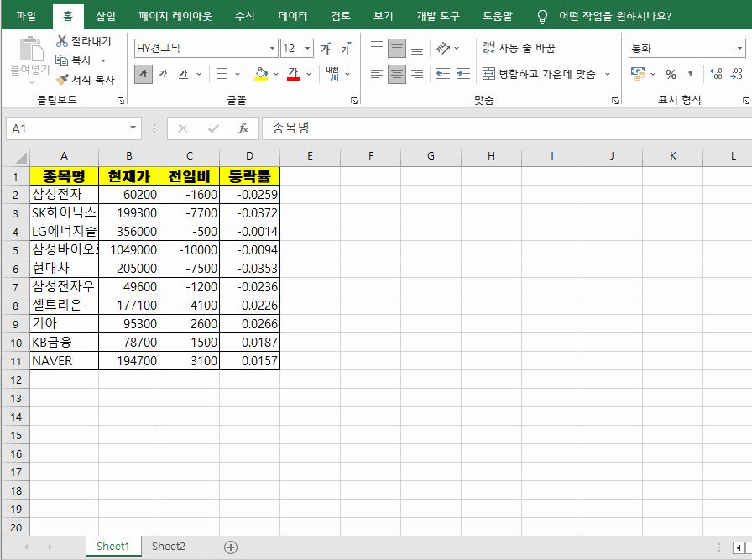Align text right
The height and width of the screenshot is (560, 752).
click(417, 74)
